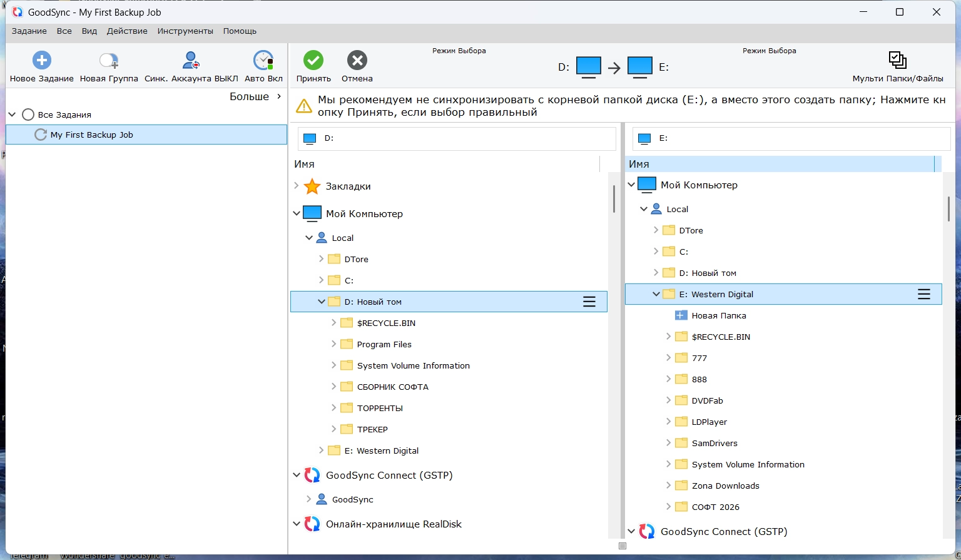The image size is (961, 560).
Task: Open the Задание menu
Action: coord(29,31)
